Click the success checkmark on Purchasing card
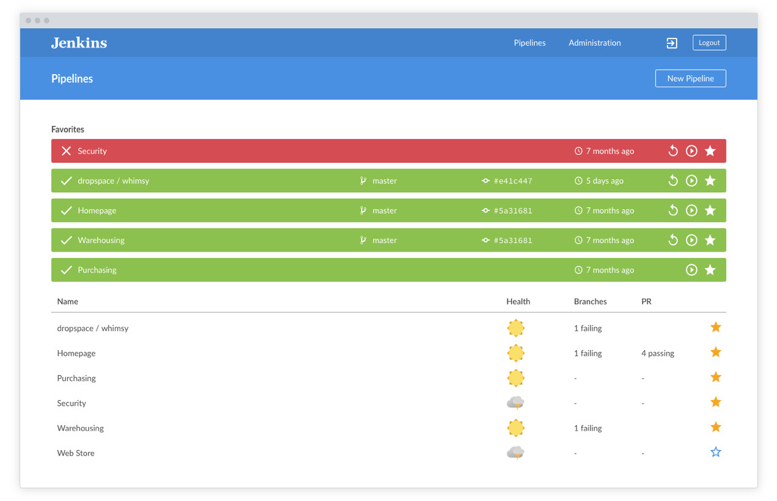 click(66, 270)
